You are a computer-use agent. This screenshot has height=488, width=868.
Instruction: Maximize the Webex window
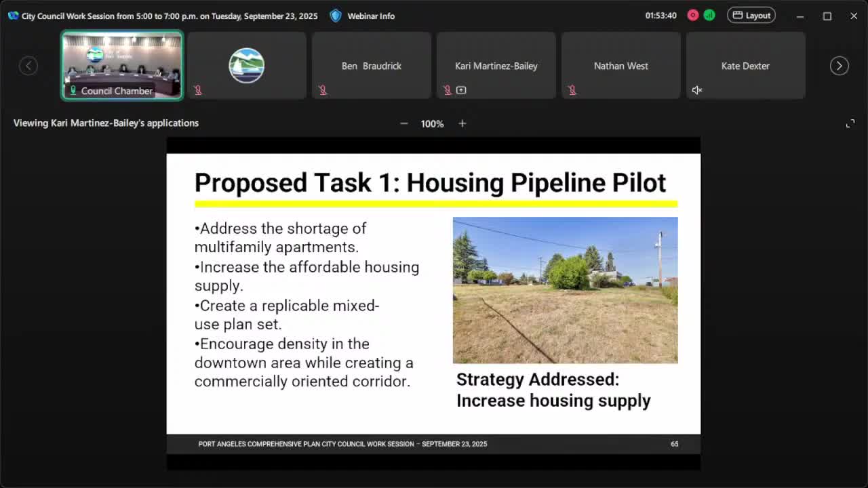[x=827, y=16]
